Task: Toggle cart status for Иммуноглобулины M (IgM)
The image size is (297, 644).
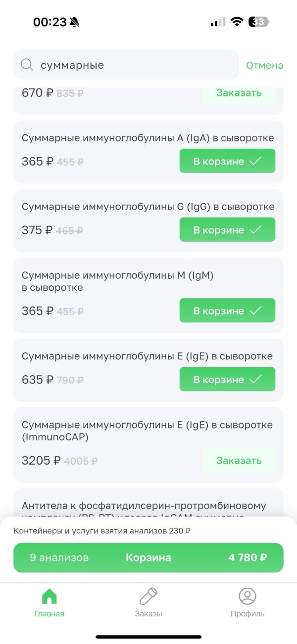Action: point(227,310)
